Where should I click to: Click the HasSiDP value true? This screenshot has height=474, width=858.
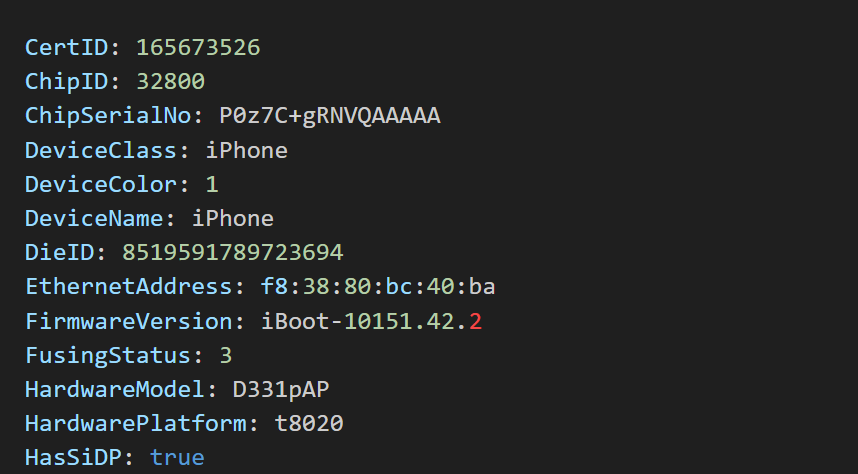click(177, 457)
